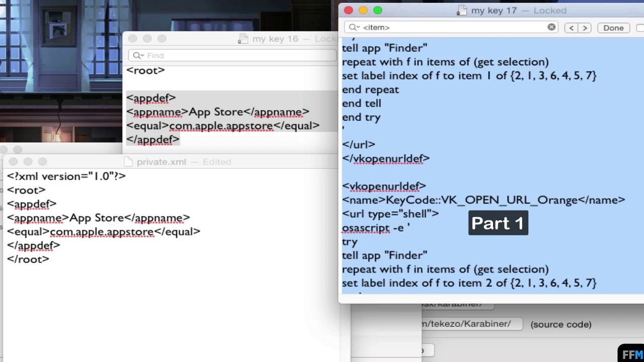Click the '</url>' closing tag line
Image resolution: width=644 pixels, height=362 pixels.
(359, 145)
